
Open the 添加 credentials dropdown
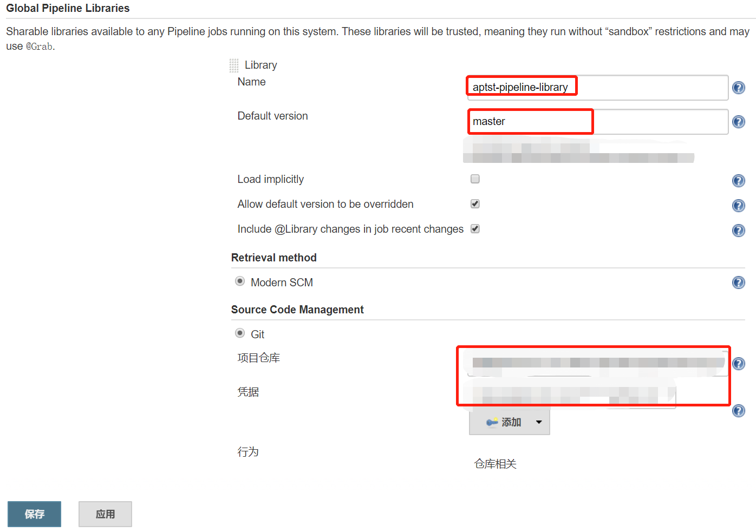(509, 422)
